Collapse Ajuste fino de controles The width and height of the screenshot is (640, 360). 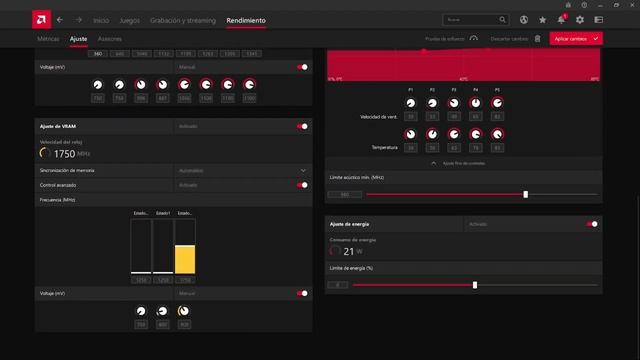(x=458, y=163)
